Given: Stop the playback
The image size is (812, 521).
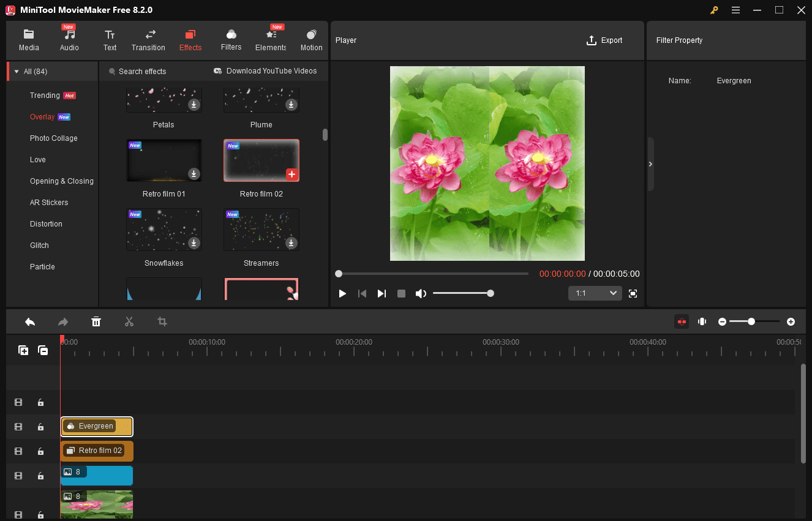Looking at the screenshot, I should pyautogui.click(x=401, y=294).
